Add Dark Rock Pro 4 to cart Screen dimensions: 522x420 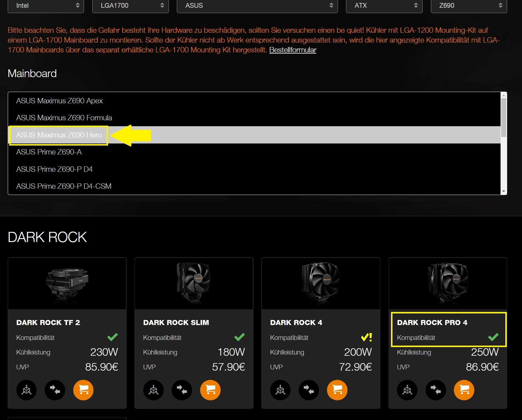[464, 390]
